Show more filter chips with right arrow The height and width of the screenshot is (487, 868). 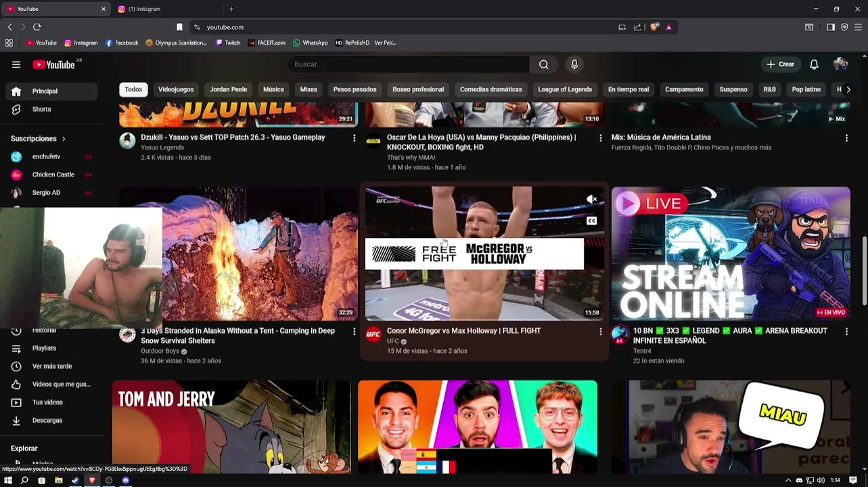pos(848,89)
